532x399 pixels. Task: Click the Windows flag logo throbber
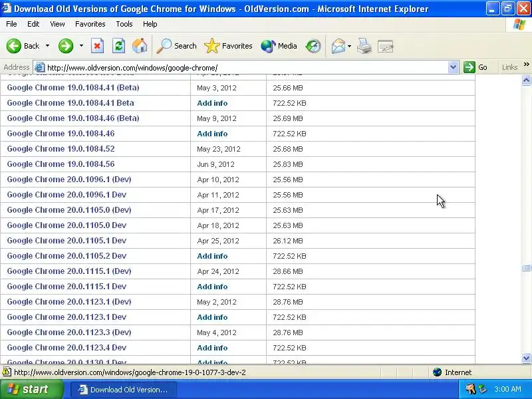point(519,24)
